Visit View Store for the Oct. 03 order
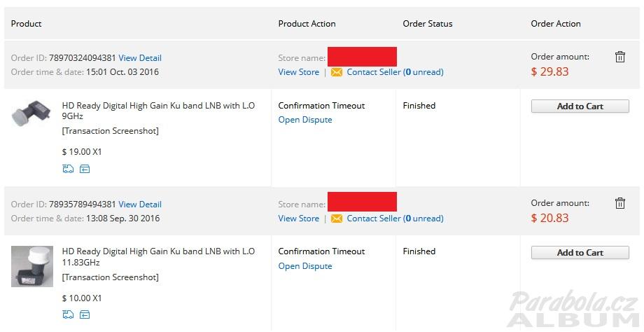 pyautogui.click(x=299, y=72)
